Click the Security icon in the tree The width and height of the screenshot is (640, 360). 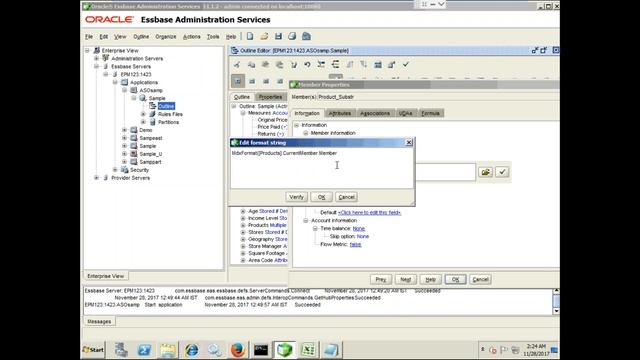pos(124,170)
